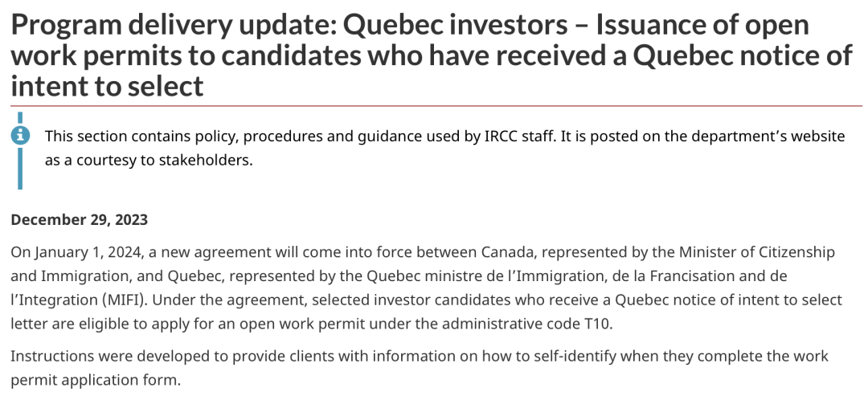Click the blue vertical bar below the info icon
Viewport: 868px width, 404px height.
(20, 169)
